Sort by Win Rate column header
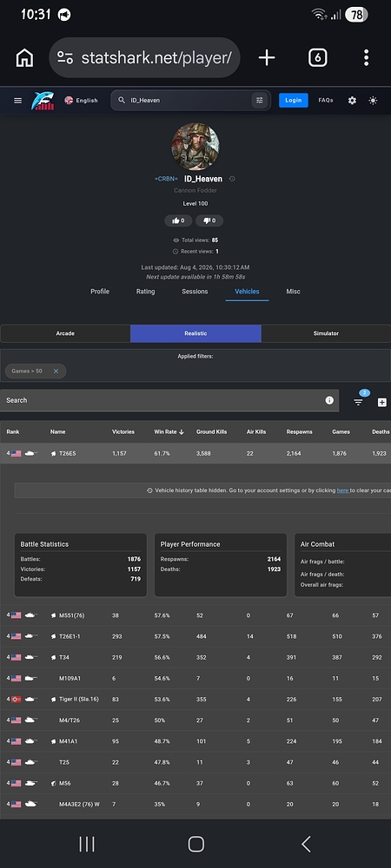The height and width of the screenshot is (868, 391). click(x=166, y=431)
